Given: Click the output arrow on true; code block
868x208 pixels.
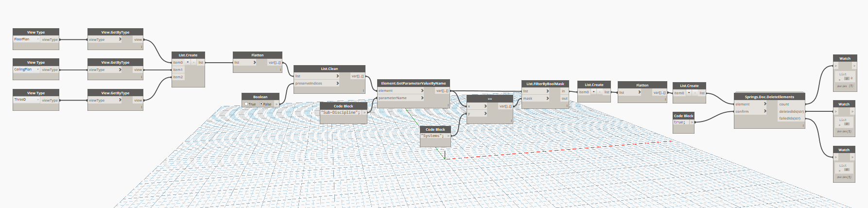Looking at the screenshot, I should tap(692, 122).
